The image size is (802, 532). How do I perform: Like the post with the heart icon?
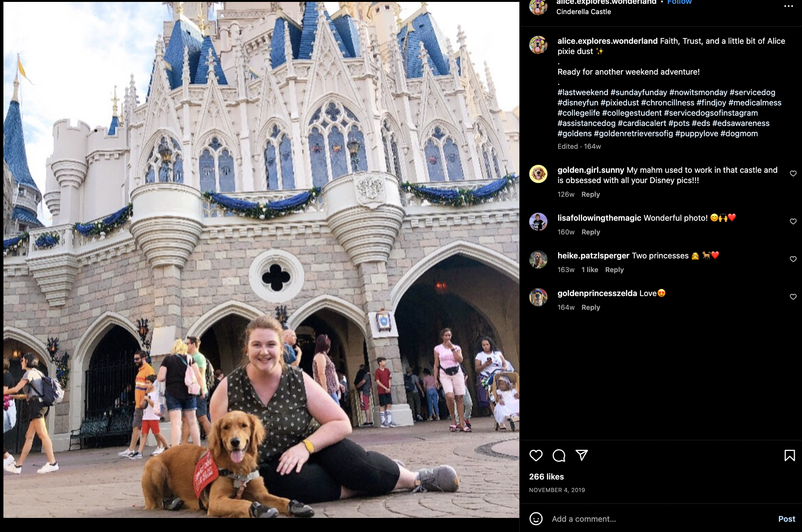(x=536, y=455)
